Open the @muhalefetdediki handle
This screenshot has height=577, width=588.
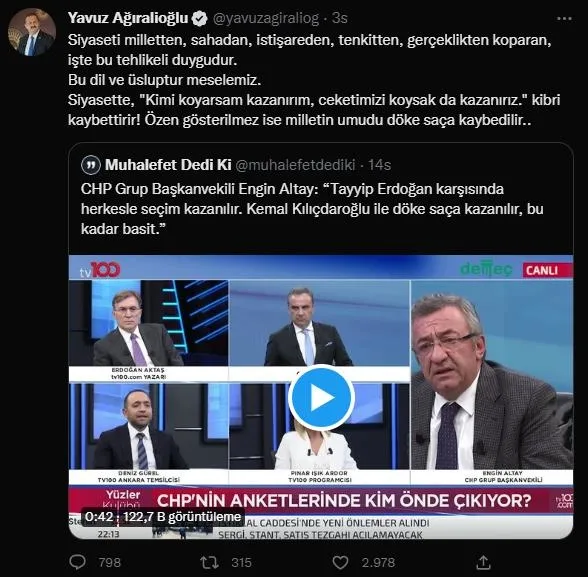click(x=295, y=165)
